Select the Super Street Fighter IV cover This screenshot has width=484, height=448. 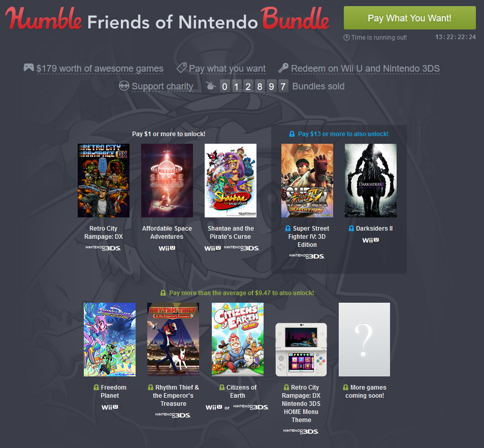(x=307, y=180)
